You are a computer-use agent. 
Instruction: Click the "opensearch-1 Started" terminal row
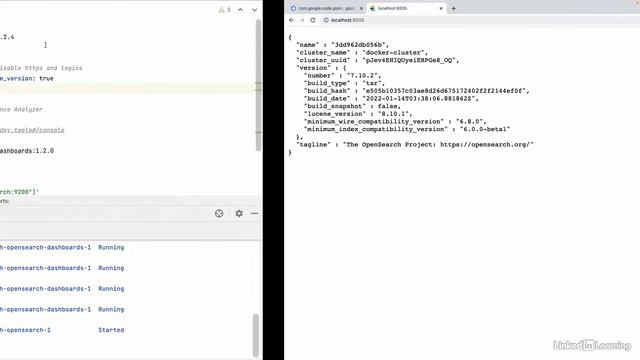62,330
